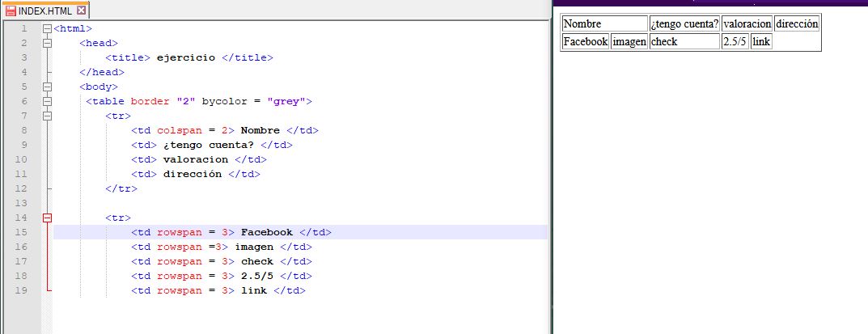Click the link cell in the preview table
The image size is (868, 334).
tap(760, 42)
